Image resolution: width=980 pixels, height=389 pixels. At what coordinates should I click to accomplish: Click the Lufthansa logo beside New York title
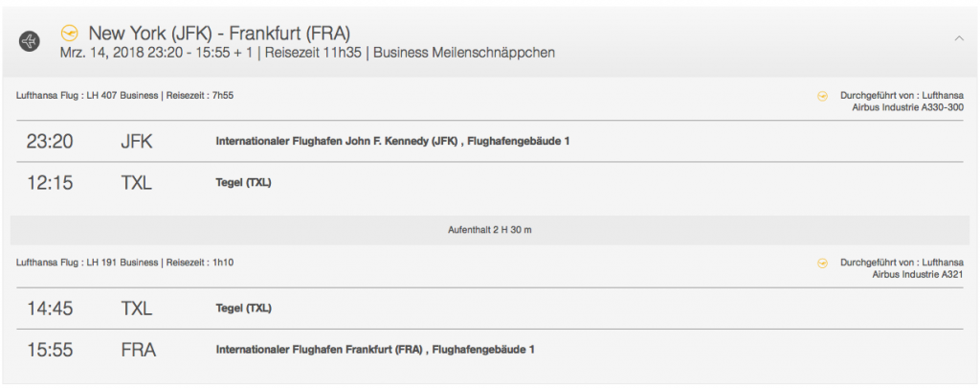click(69, 33)
